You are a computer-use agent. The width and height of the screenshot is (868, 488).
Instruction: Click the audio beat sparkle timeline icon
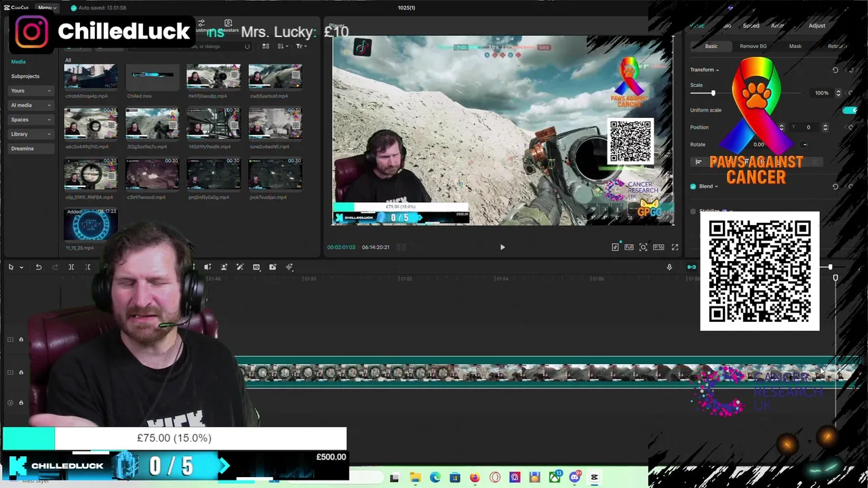click(x=290, y=267)
